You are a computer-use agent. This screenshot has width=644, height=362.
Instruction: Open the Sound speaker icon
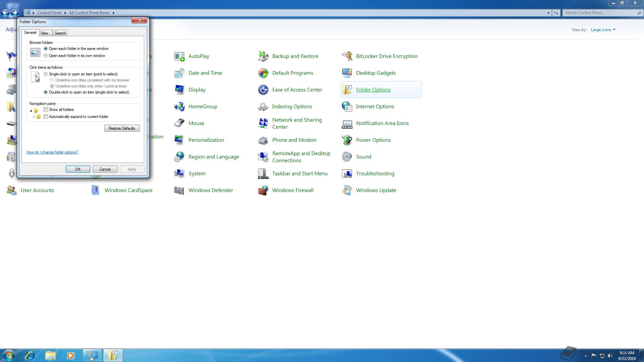point(347,157)
